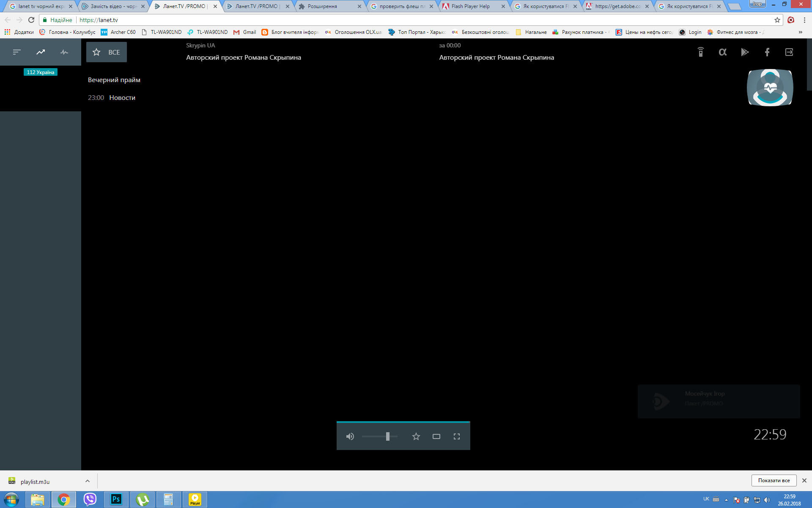Image resolution: width=812 pixels, height=508 pixels.
Task: Open the channel list sort icon
Action: click(x=16, y=52)
